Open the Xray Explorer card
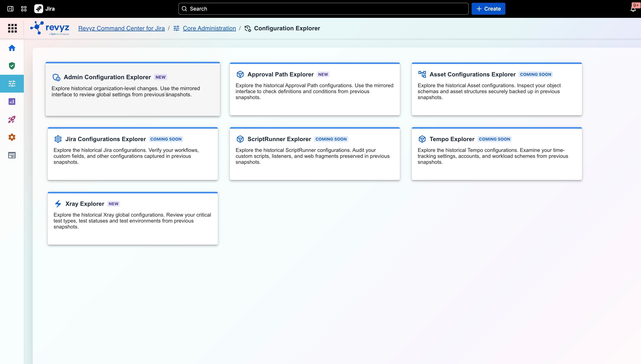641x364 pixels. click(133, 218)
